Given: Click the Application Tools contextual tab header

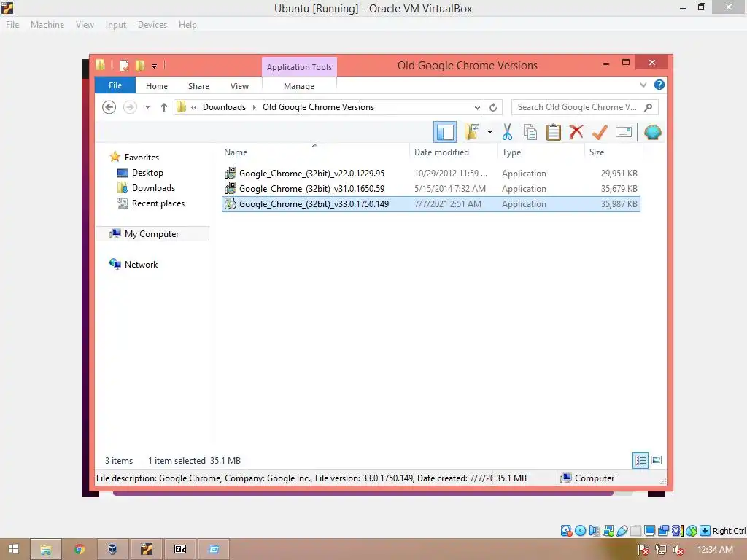Looking at the screenshot, I should point(298,67).
